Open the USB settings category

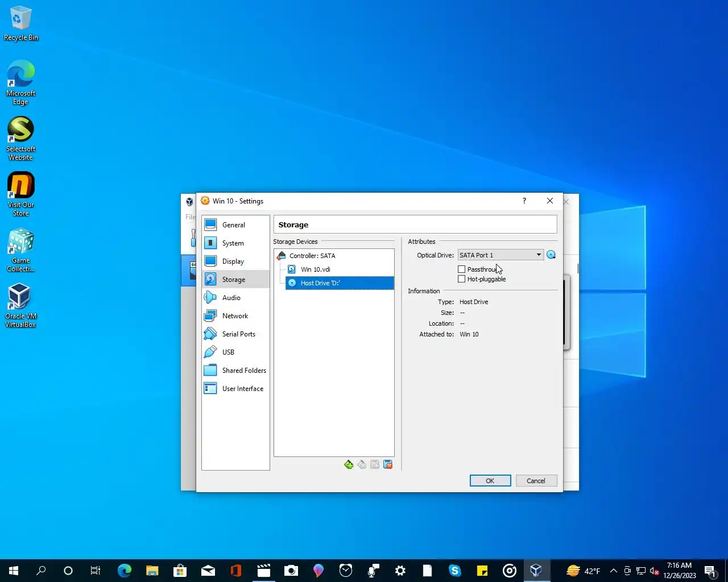pos(235,352)
